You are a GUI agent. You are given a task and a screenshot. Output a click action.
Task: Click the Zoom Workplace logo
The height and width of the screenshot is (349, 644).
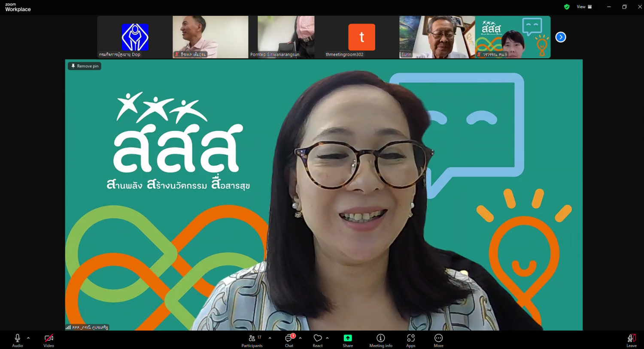(18, 7)
